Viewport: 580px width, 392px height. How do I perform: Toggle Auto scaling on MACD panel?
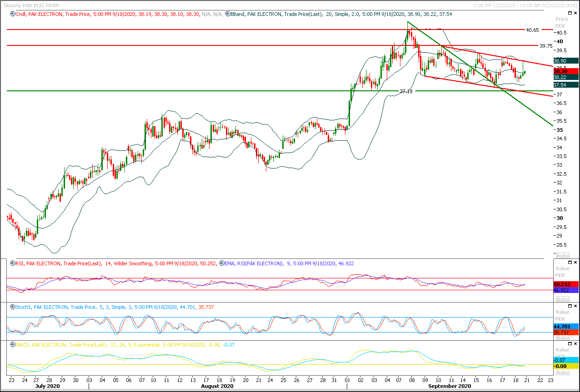562,372
